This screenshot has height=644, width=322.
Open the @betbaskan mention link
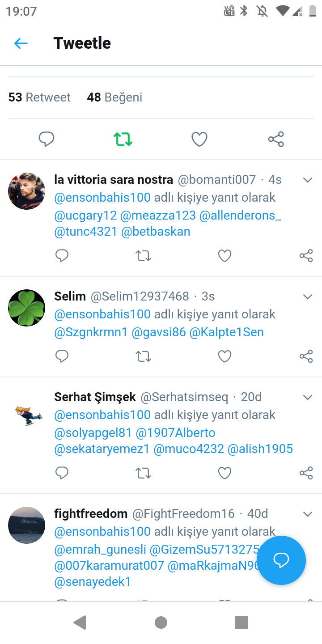point(156,232)
